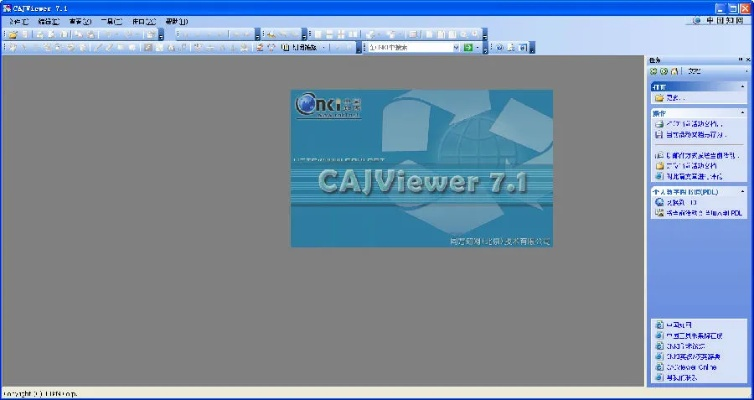Select the Hand tool in second toolbar row

point(13,48)
